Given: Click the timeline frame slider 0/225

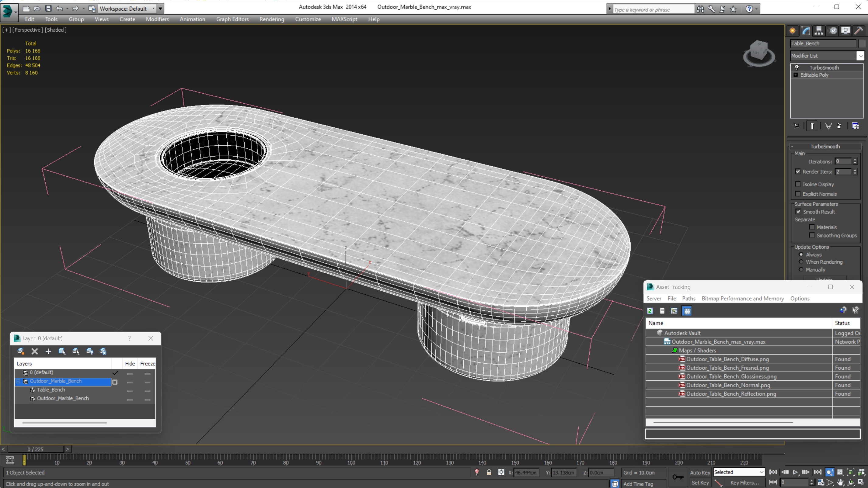Looking at the screenshot, I should click(x=35, y=449).
